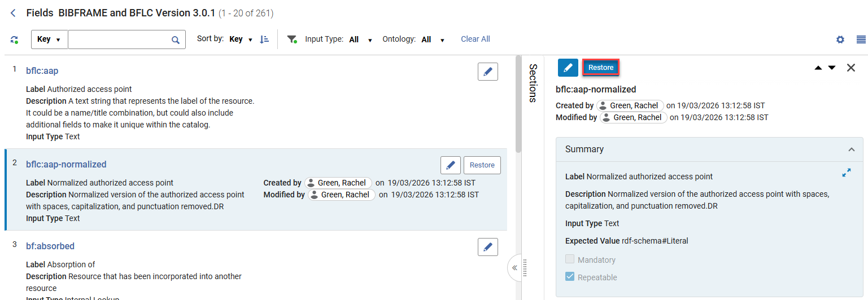Viewport: 868px width, 300px height.
Task: Open the Sections side tab
Action: (533, 83)
